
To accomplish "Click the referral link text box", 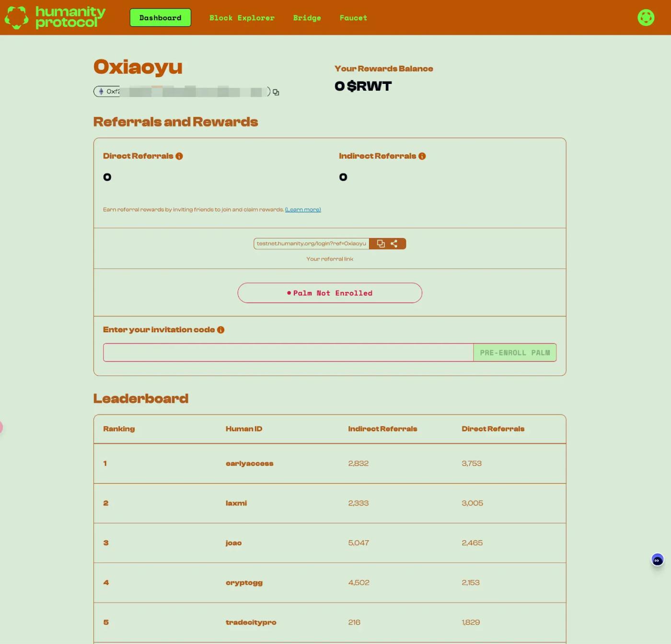I will coord(312,244).
